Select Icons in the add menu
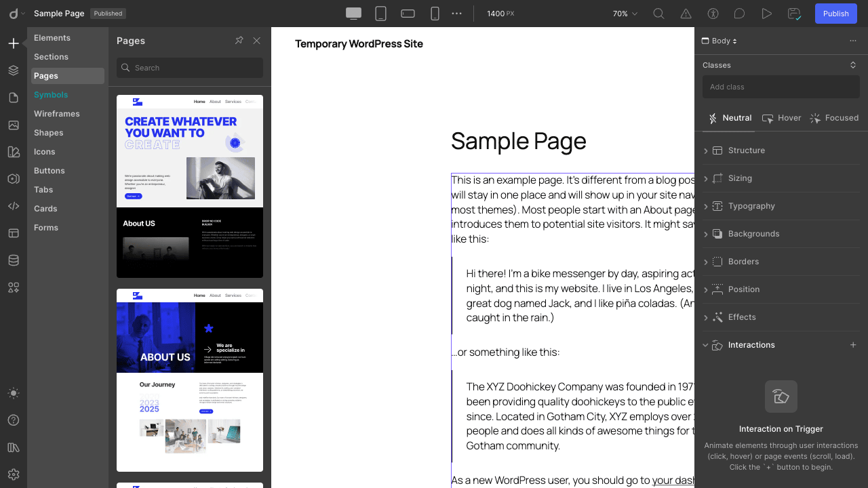868x488 pixels. pyautogui.click(x=68, y=152)
